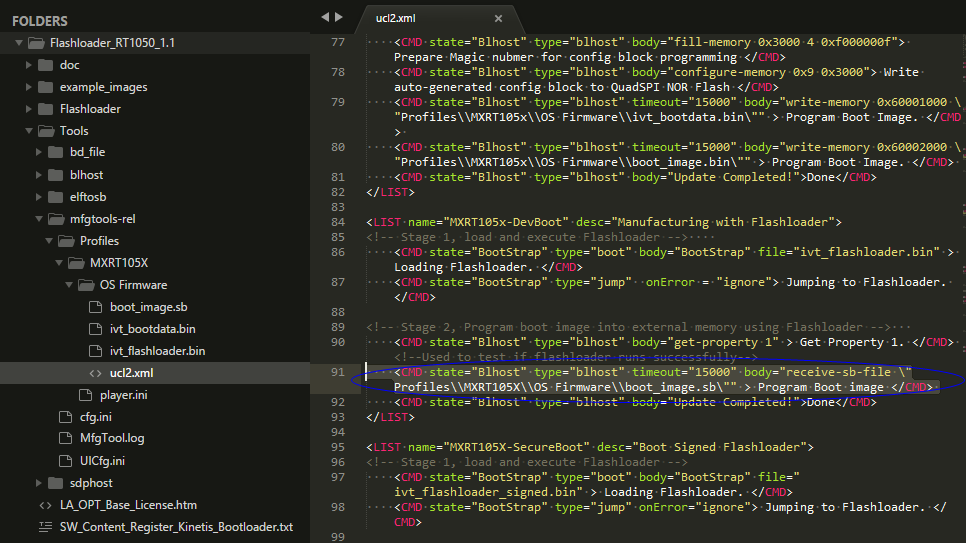Image resolution: width=966 pixels, height=543 pixels.
Task: Open UICfg.ini in the sidebar
Action: 102,460
